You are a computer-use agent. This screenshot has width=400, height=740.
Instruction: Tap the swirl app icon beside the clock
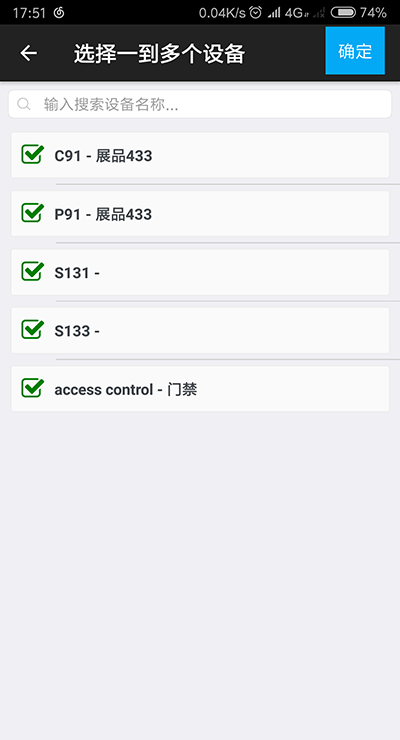pyautogui.click(x=59, y=13)
